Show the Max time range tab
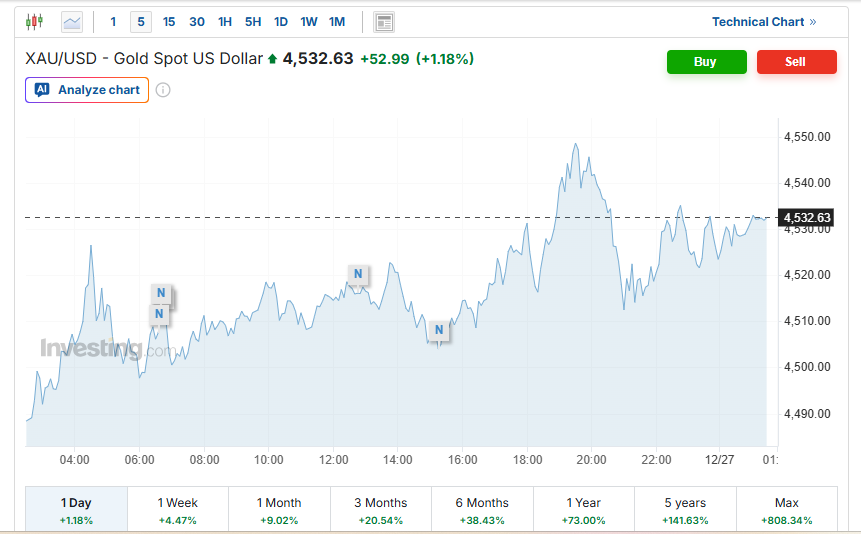Image resolution: width=861 pixels, height=534 pixels. pos(786,510)
